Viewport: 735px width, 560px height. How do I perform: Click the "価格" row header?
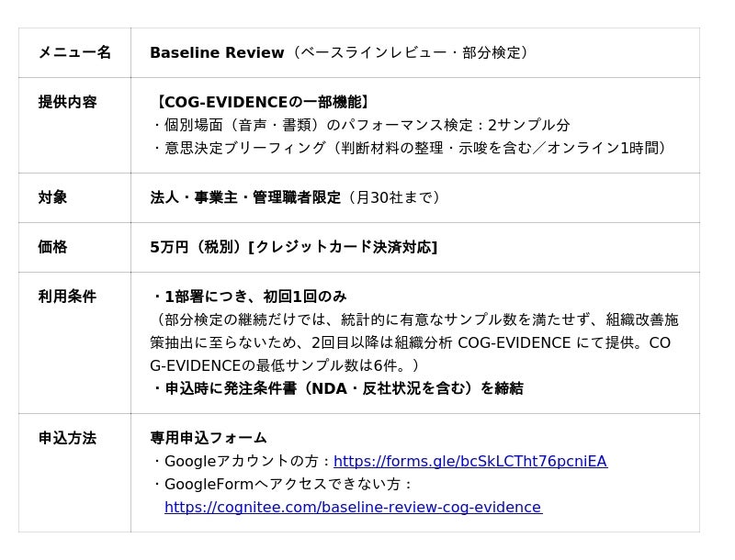(x=52, y=247)
